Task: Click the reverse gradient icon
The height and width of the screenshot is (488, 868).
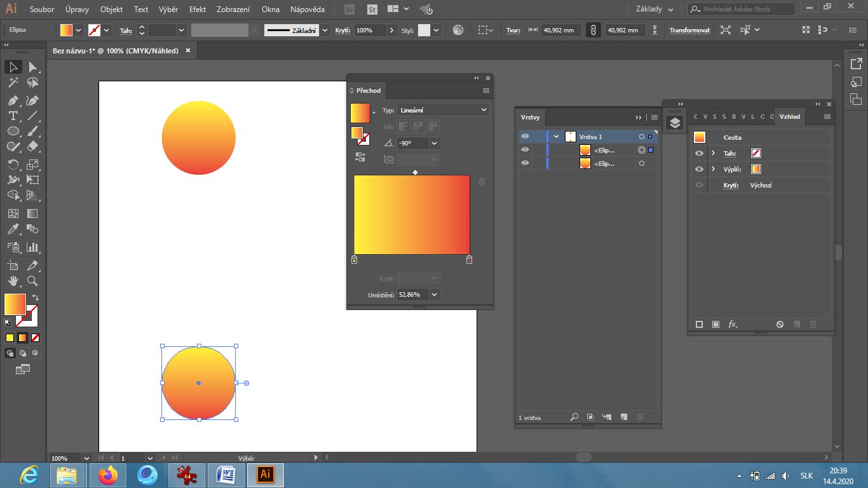Action: coord(360,157)
